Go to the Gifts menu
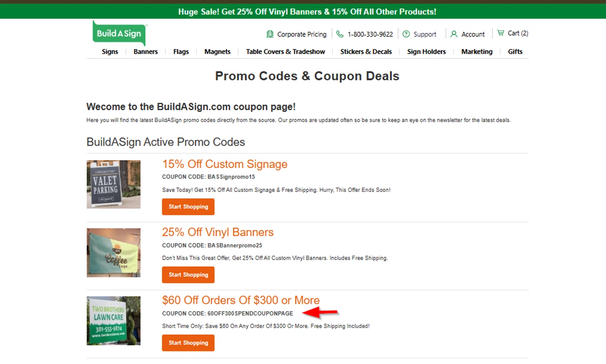The height and width of the screenshot is (364, 606). 515,52
